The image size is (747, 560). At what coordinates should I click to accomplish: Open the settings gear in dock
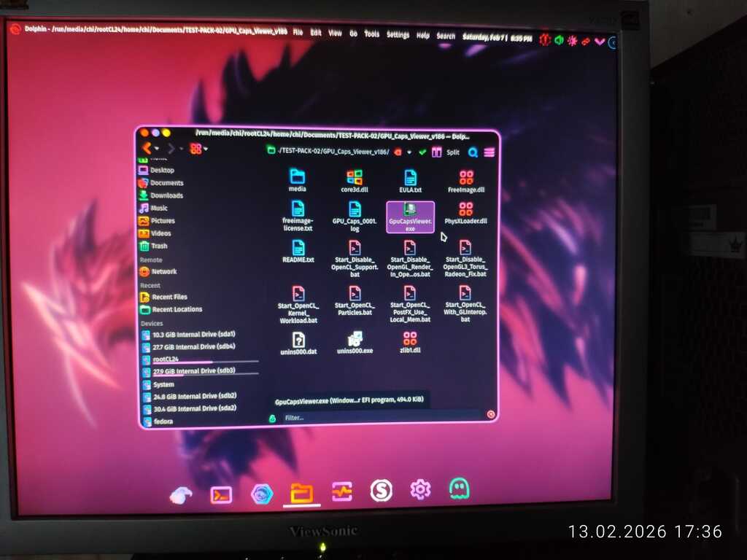[x=420, y=489]
